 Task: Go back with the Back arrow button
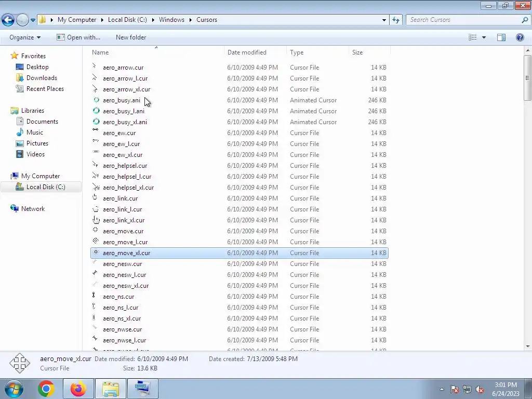point(8,20)
